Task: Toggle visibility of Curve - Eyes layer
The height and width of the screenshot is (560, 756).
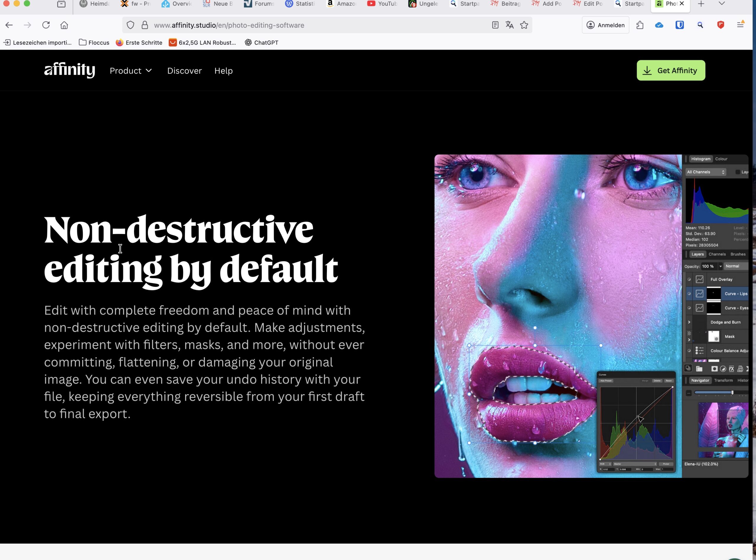Action: pos(689,308)
